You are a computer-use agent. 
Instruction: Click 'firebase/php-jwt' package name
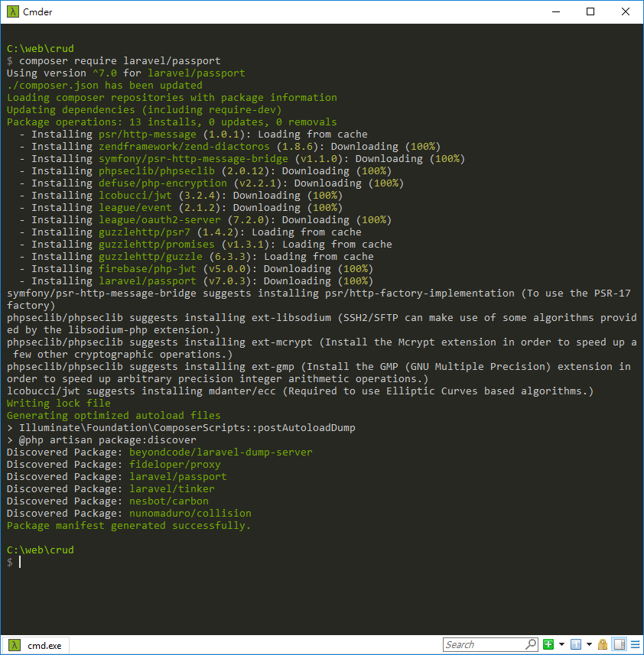click(148, 269)
